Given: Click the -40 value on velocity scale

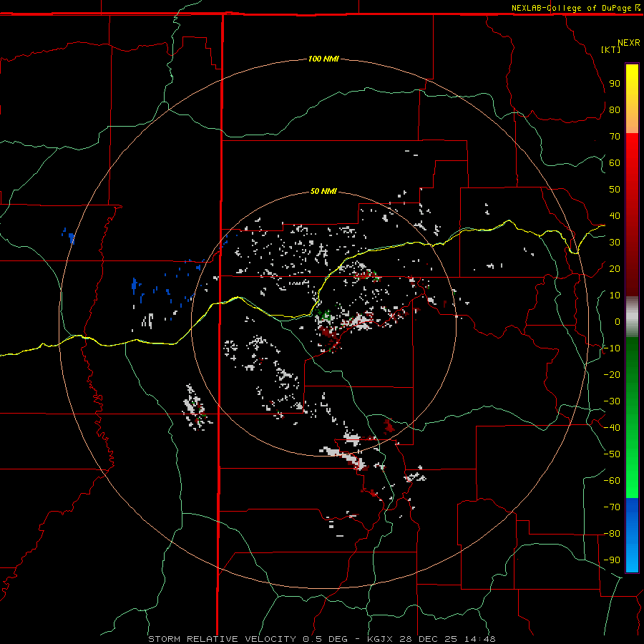Looking at the screenshot, I should point(612,428).
